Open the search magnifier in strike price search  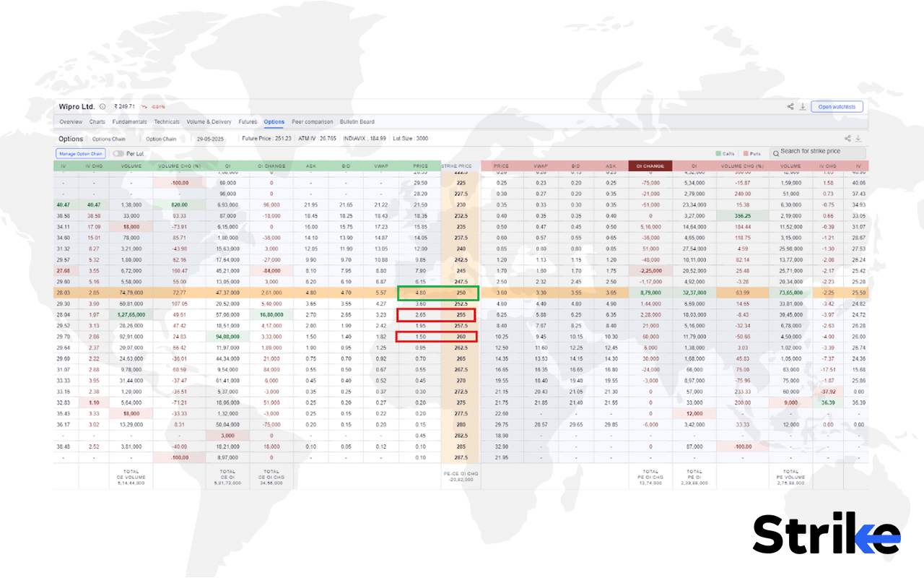click(777, 152)
